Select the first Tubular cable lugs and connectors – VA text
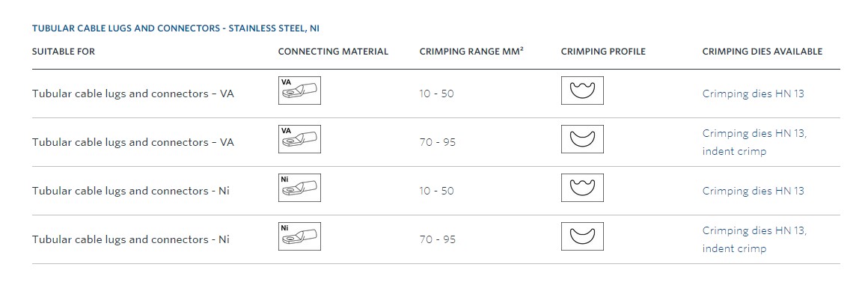This screenshot has height=285, width=868. click(133, 94)
